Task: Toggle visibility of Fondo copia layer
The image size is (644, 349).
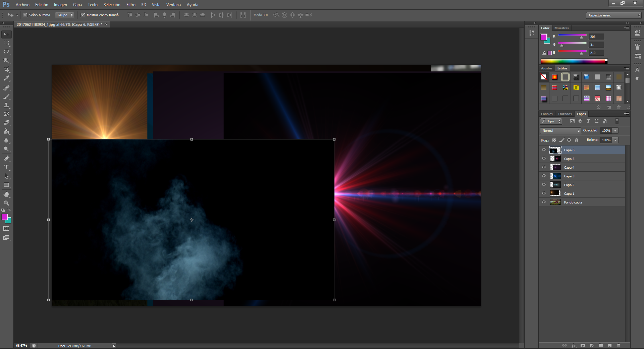Action: click(x=544, y=202)
